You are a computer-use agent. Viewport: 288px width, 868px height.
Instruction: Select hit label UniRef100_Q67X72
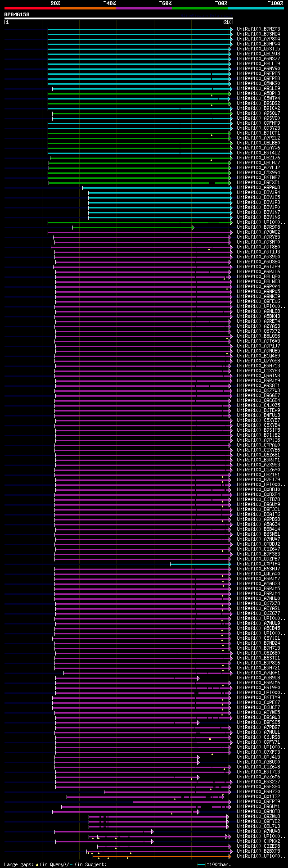259,331
